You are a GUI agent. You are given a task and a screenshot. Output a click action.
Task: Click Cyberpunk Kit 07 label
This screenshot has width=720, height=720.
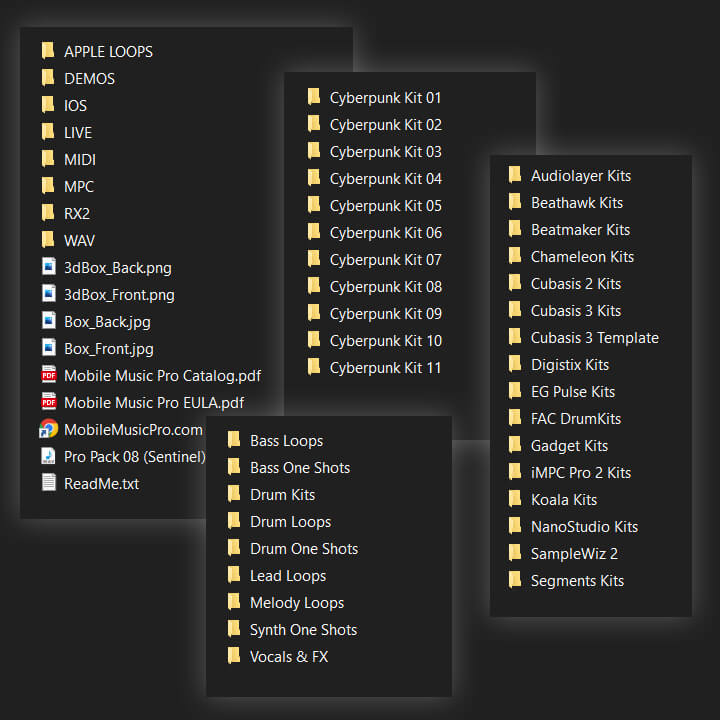point(386,260)
